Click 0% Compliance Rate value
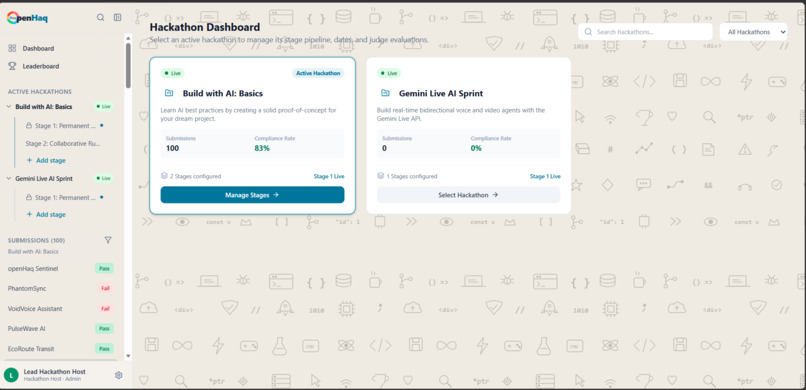The width and height of the screenshot is (806, 390). click(x=477, y=148)
